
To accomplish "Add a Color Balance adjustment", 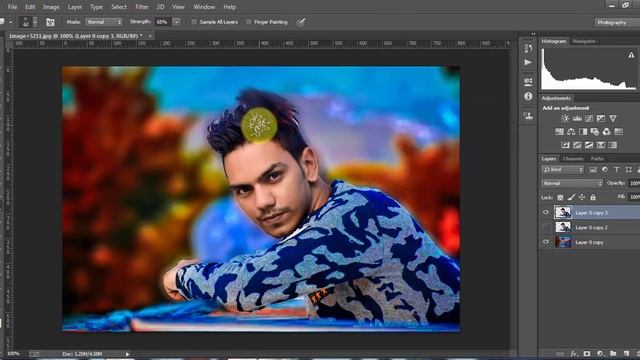I will pyautogui.click(x=571, y=131).
